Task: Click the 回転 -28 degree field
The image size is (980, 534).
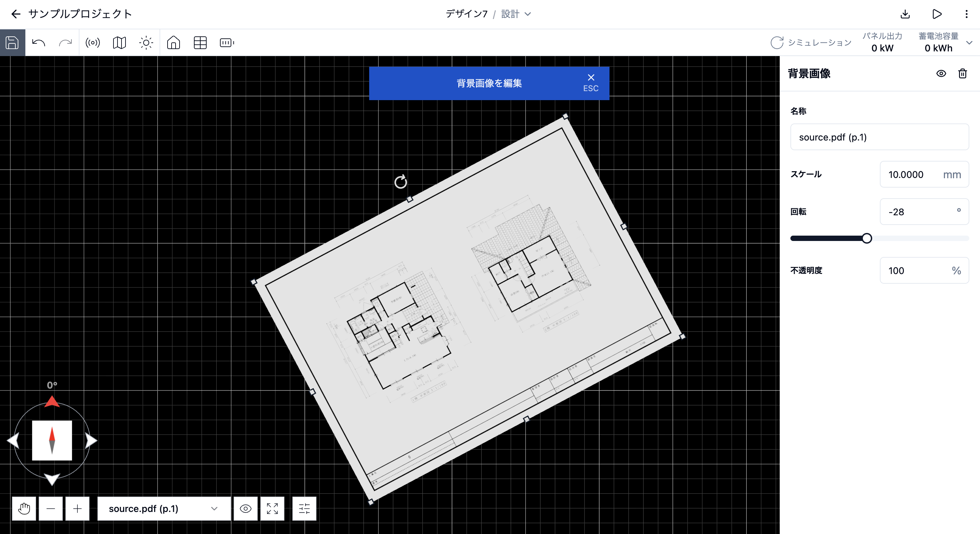Action: coord(924,212)
